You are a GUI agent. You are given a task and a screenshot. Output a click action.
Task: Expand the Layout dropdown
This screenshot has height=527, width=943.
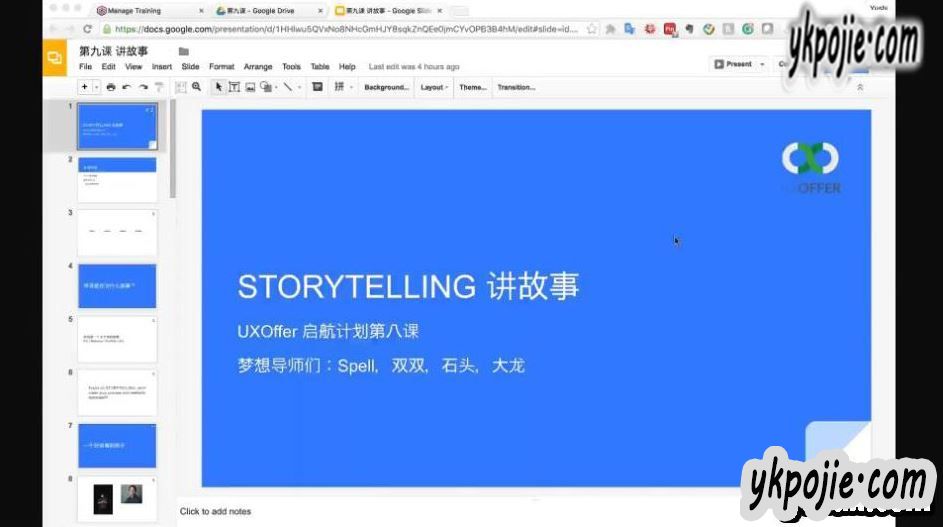(434, 88)
